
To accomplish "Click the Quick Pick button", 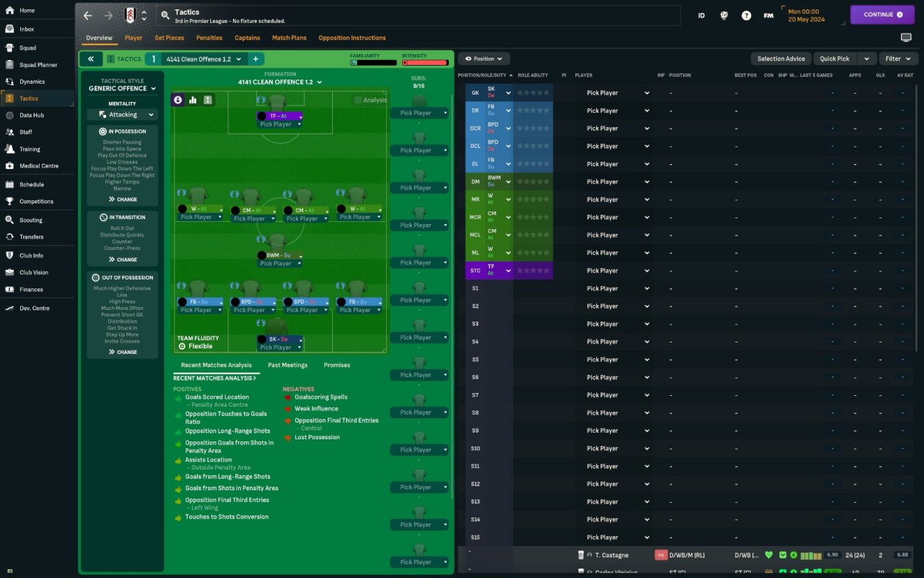I will click(x=835, y=59).
